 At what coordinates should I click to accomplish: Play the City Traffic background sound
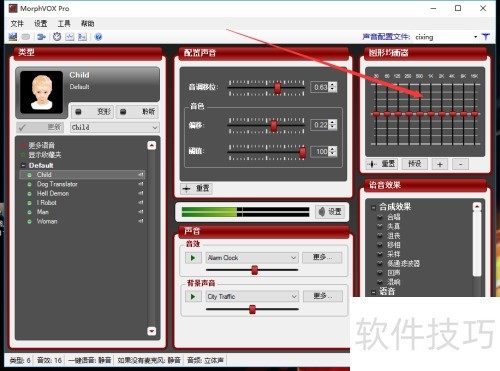(x=193, y=296)
